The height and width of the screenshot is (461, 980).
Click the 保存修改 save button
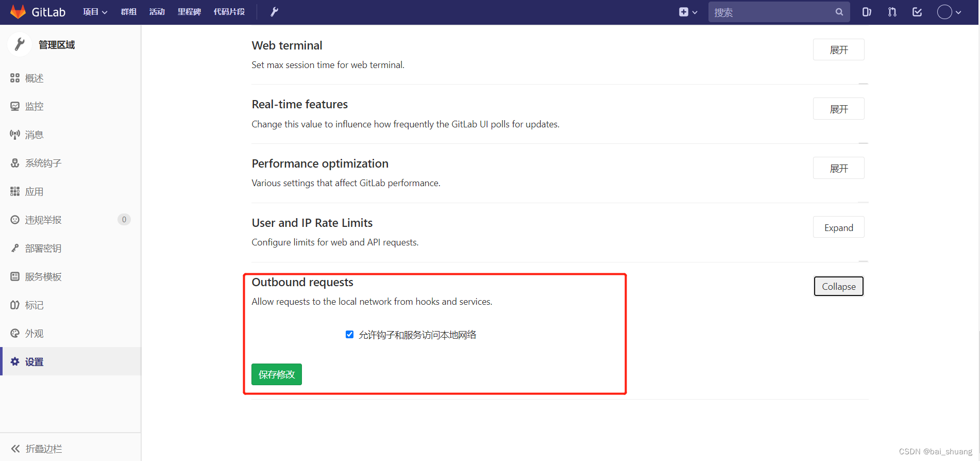pos(277,374)
